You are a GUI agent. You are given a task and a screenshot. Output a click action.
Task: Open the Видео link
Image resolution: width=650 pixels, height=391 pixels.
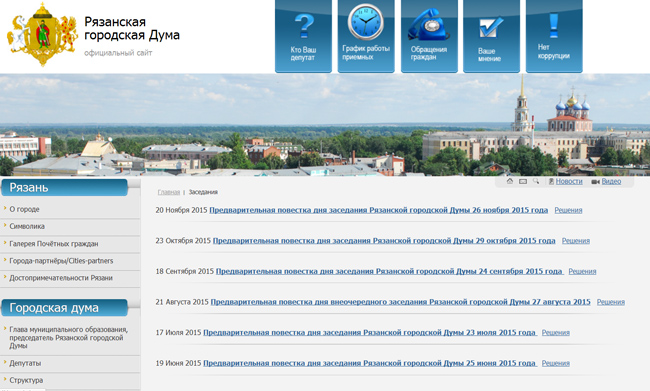tap(611, 181)
